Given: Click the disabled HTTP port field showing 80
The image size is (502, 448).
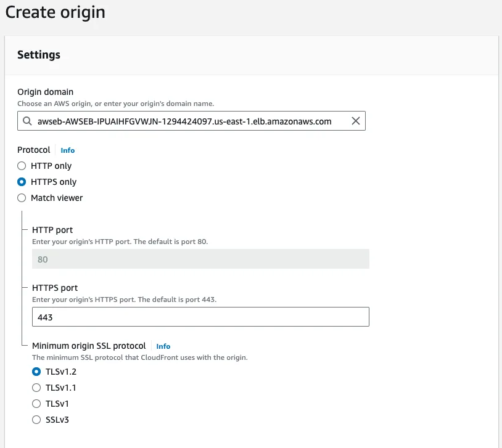Looking at the screenshot, I should point(200,259).
